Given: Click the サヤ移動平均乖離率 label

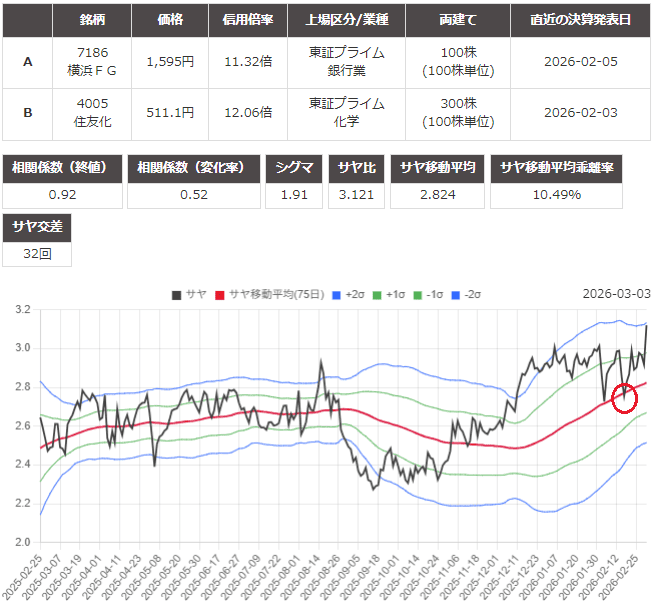Looking at the screenshot, I should (570, 168).
